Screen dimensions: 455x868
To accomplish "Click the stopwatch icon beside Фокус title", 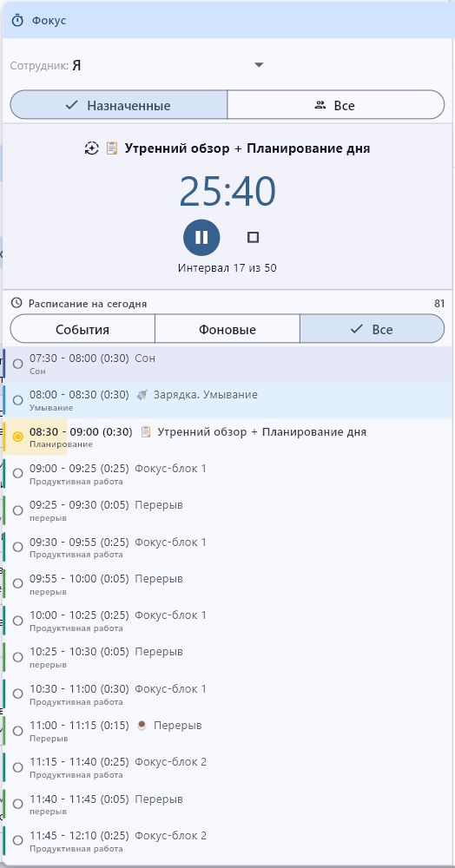I will [18, 21].
